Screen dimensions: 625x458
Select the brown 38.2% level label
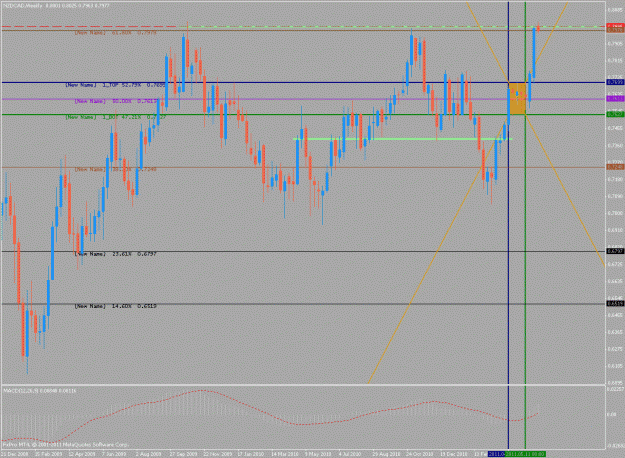[x=116, y=169]
